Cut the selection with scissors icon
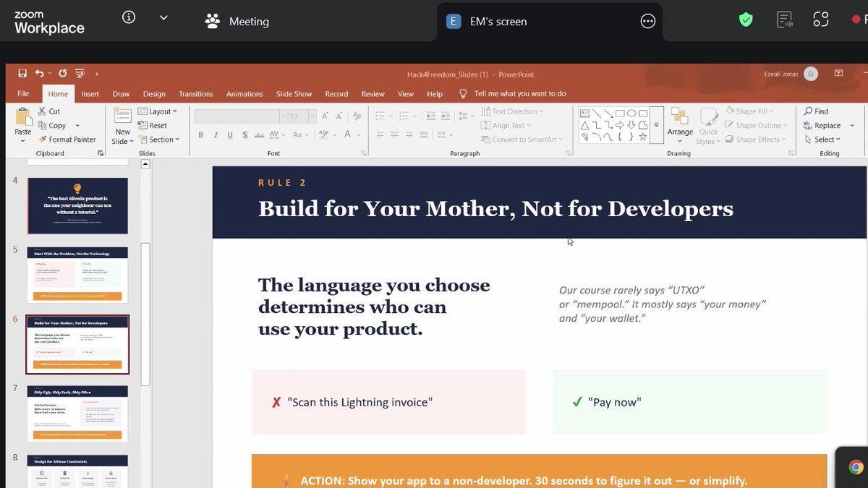Image resolution: width=868 pixels, height=488 pixels. click(48, 111)
